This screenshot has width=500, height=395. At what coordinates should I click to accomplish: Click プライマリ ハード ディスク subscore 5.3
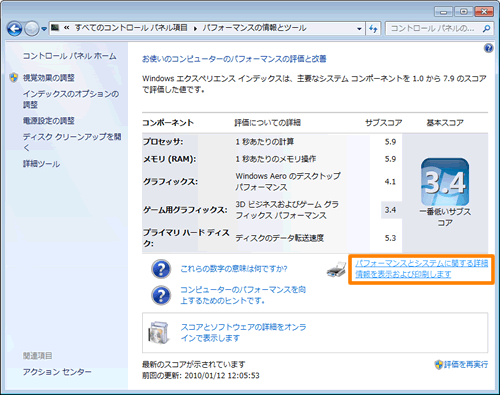(x=390, y=238)
